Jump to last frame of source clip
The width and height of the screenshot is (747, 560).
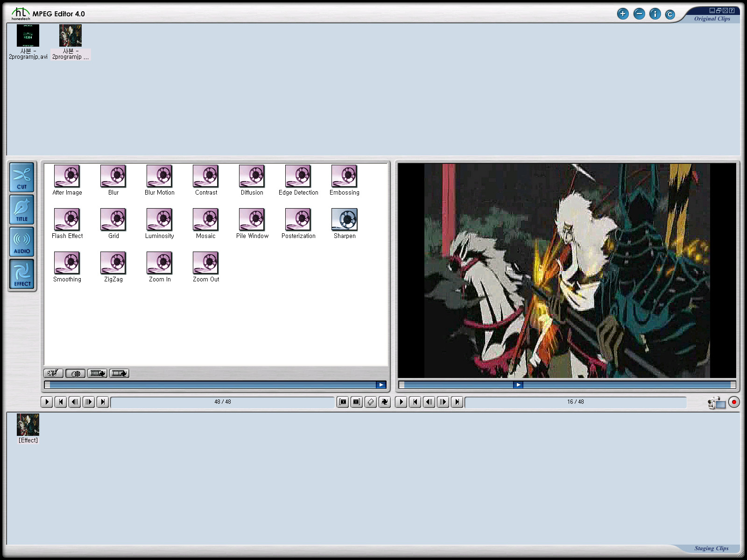tap(103, 402)
